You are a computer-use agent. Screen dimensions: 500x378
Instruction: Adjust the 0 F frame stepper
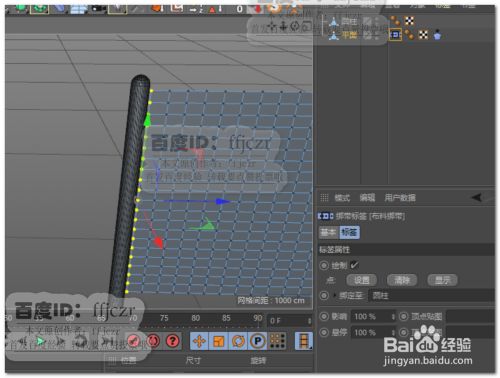(x=309, y=321)
